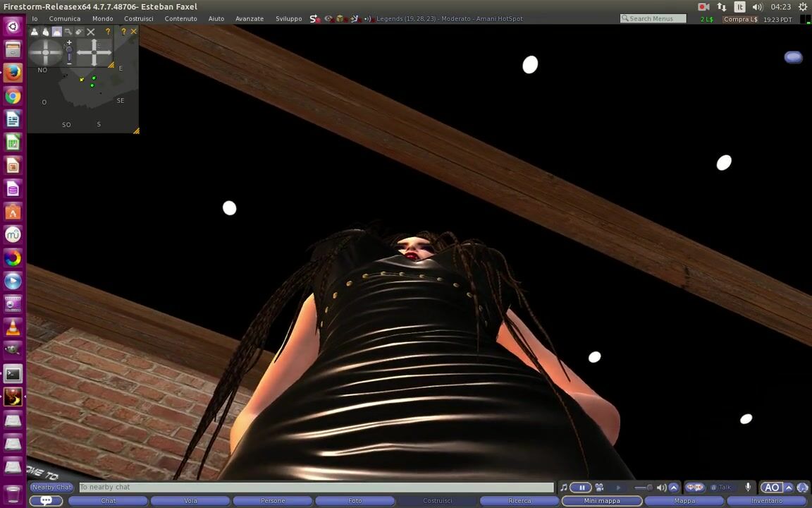Viewport: 812px width, 508px height.
Task: Expand the AO options arrow
Action: click(789, 488)
